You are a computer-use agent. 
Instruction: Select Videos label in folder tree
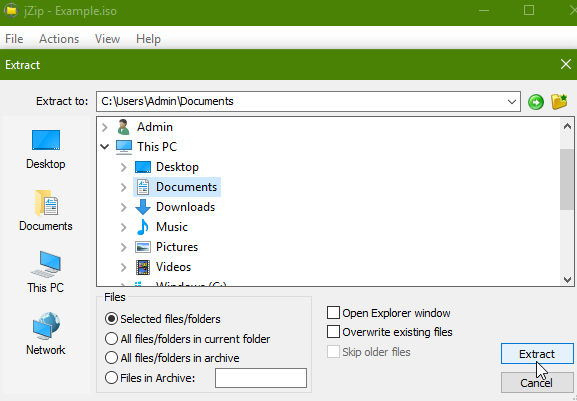click(x=173, y=267)
